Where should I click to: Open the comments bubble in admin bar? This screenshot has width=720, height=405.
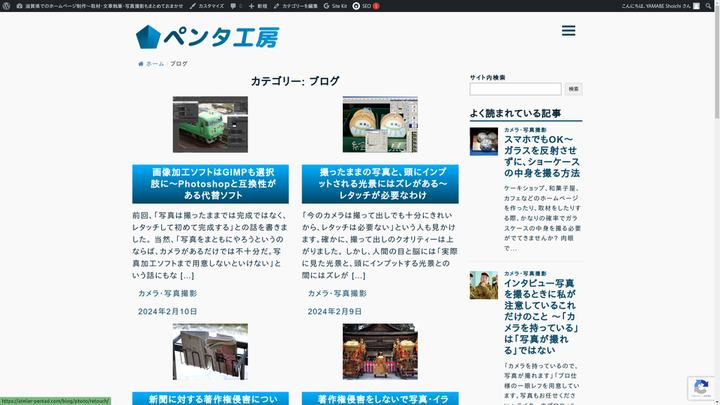click(236, 6)
